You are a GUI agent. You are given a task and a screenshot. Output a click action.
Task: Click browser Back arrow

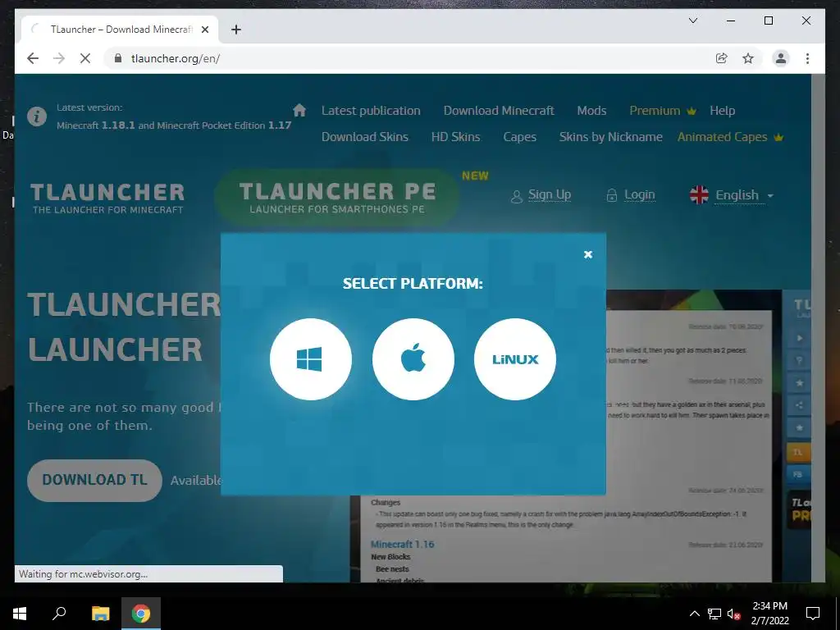(33, 58)
